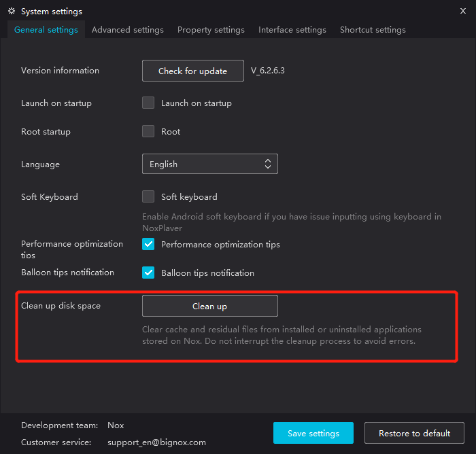This screenshot has width=476, height=454.
Task: Click the version number V_6.2.6.3 text
Action: click(x=267, y=71)
